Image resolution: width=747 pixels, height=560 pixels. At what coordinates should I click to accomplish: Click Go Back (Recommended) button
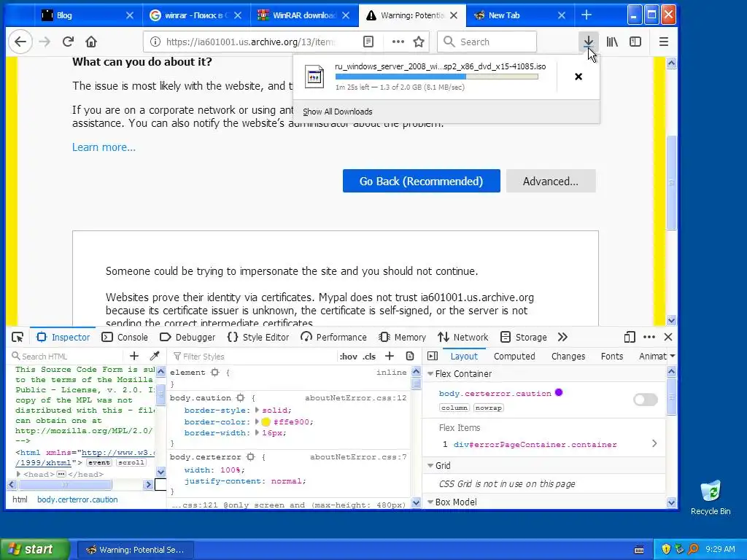[421, 181]
